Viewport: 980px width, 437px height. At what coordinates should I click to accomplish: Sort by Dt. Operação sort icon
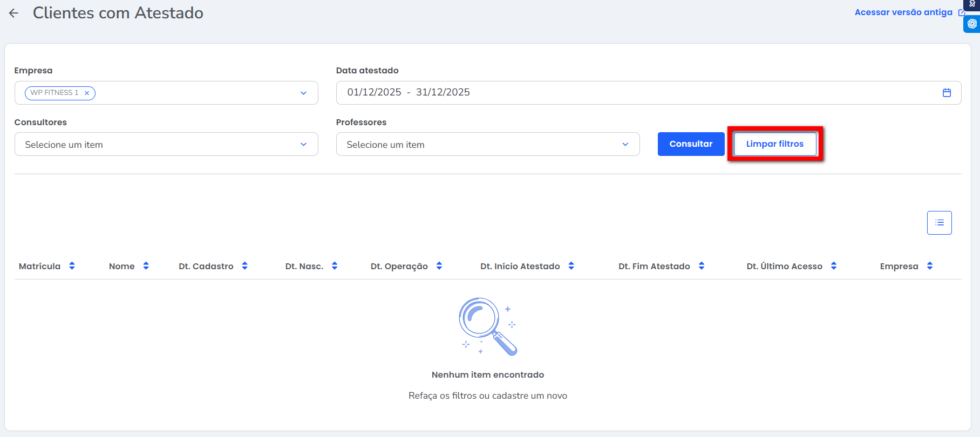(439, 266)
